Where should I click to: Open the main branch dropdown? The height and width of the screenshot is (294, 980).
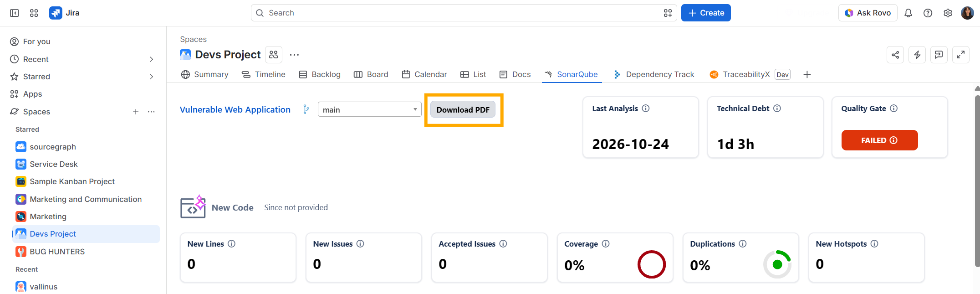[x=369, y=109]
